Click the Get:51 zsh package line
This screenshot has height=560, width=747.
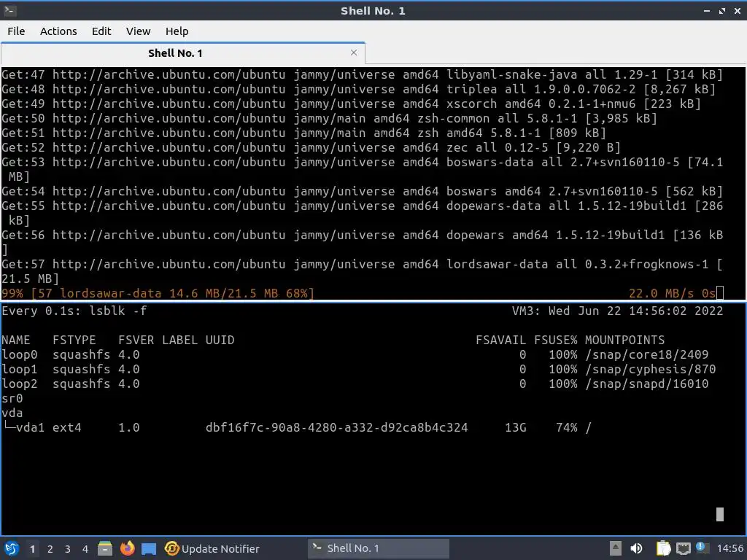pos(303,133)
